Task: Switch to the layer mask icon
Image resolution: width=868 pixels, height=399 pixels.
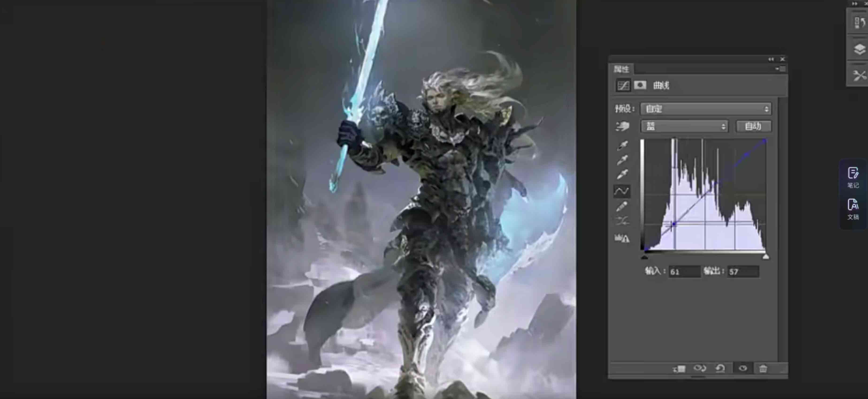Action: pos(640,85)
